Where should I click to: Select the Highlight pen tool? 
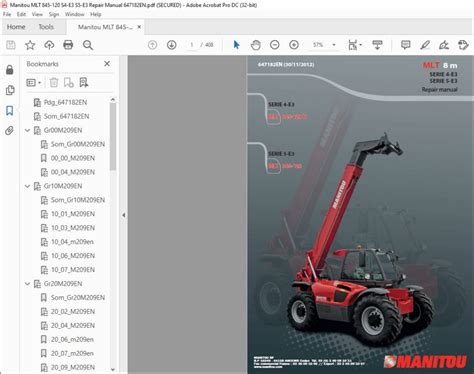425,45
